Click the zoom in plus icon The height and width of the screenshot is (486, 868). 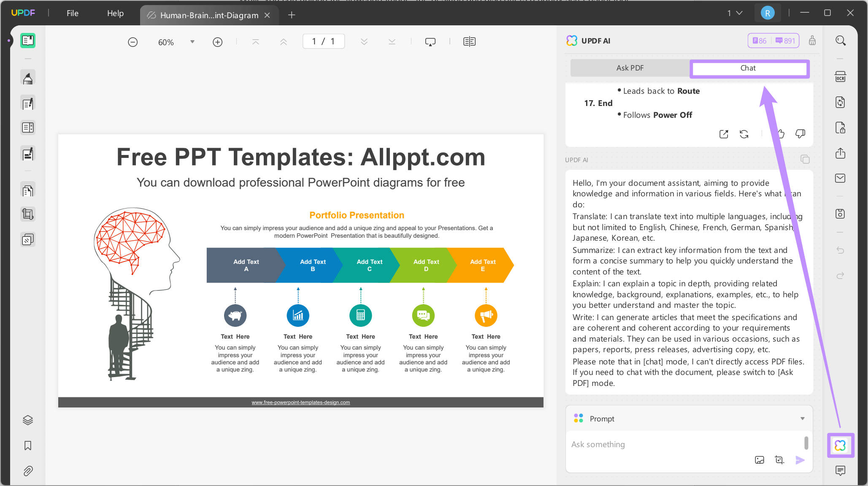point(217,42)
